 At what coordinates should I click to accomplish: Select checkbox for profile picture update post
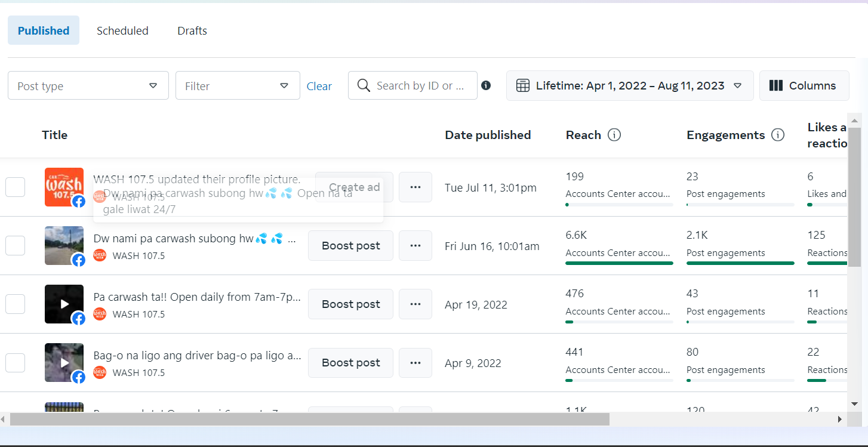(16, 187)
